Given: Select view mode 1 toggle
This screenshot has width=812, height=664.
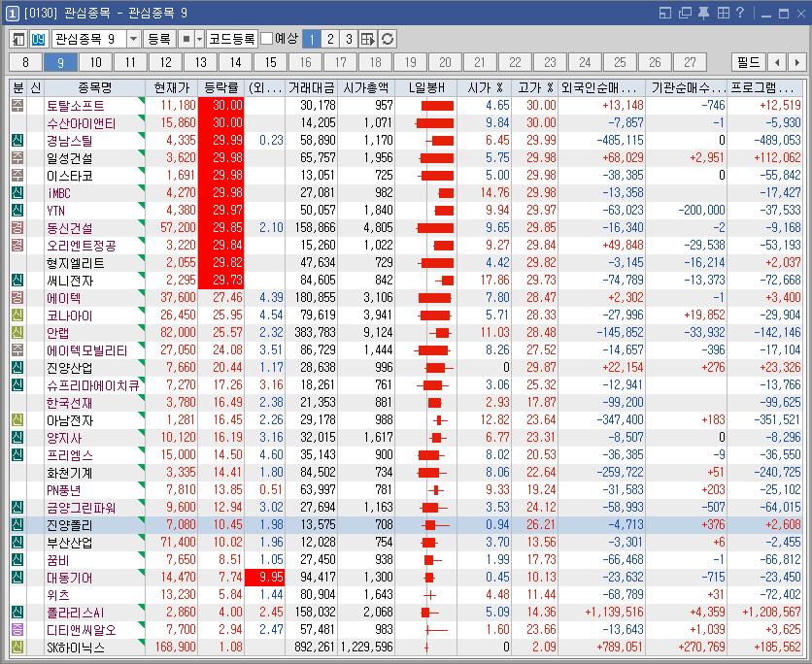Looking at the screenshot, I should [312, 40].
